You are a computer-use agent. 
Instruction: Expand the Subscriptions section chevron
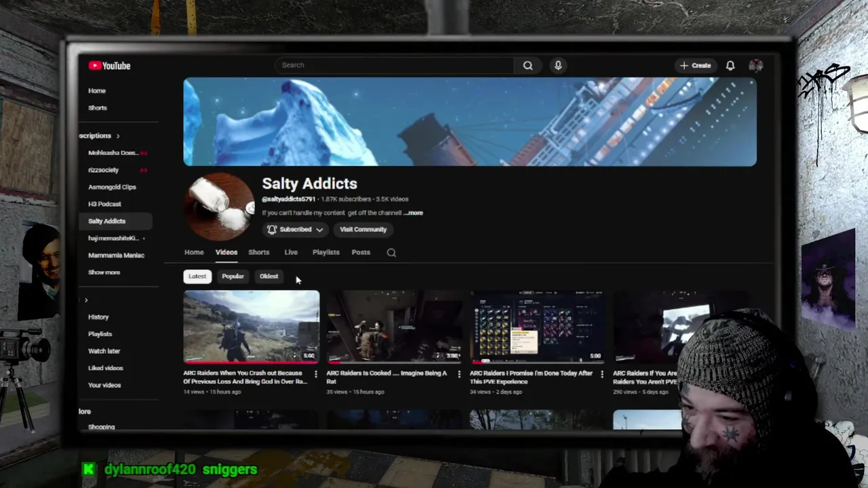tap(117, 136)
